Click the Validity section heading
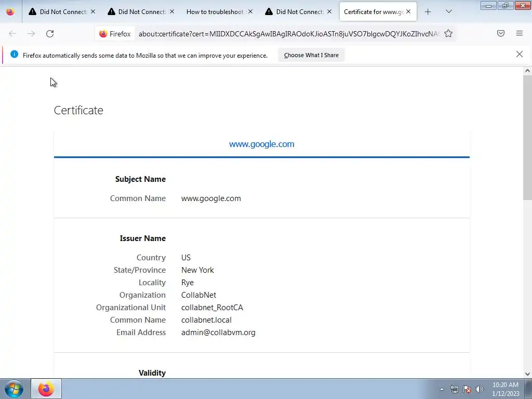 point(152,373)
